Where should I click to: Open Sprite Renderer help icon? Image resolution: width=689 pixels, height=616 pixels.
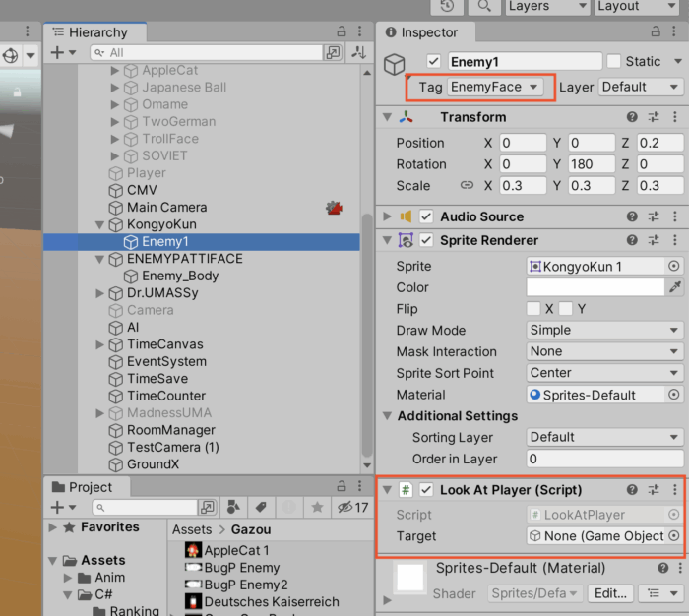(x=632, y=240)
